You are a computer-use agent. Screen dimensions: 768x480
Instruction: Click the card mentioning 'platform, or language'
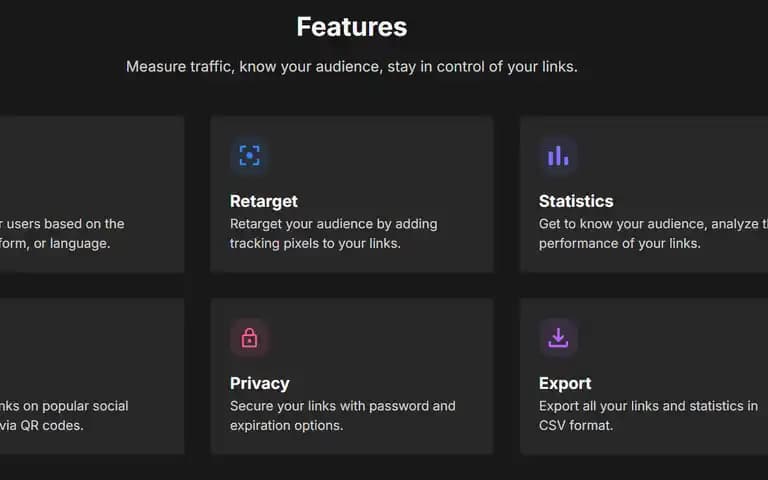(x=92, y=194)
